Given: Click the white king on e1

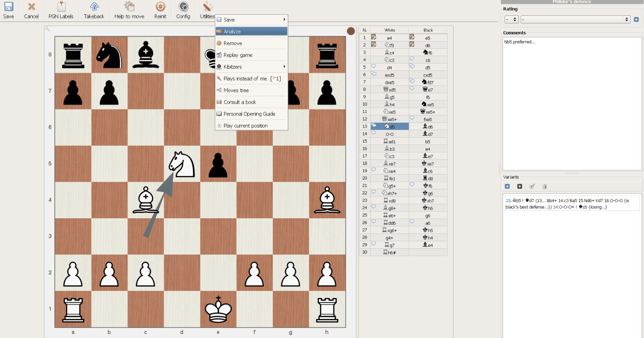Looking at the screenshot, I should tap(218, 309).
